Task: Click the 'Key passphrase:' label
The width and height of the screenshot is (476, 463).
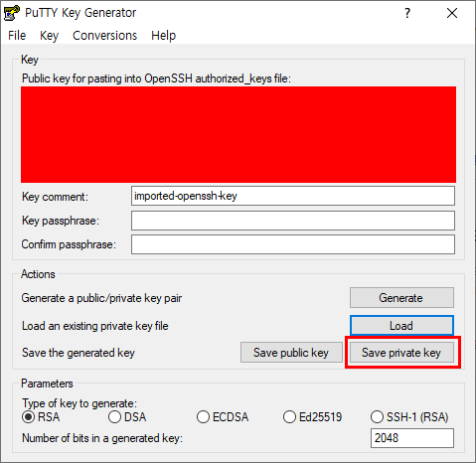Action: click(x=61, y=221)
